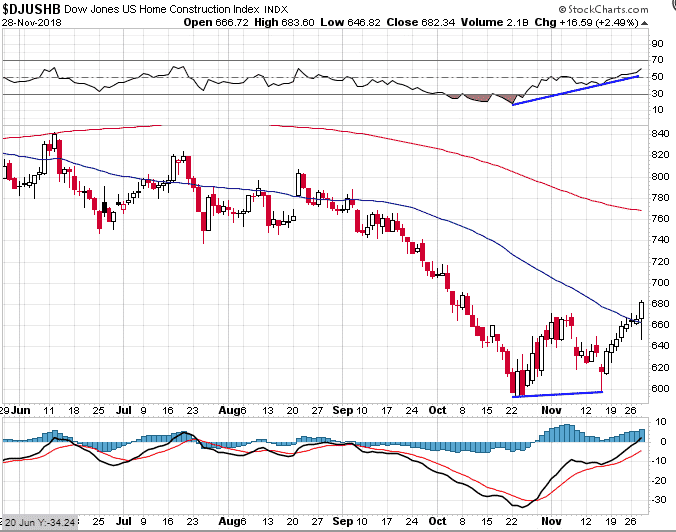Click the 0 label on the MACD scale
676x532 pixels.
663,441
